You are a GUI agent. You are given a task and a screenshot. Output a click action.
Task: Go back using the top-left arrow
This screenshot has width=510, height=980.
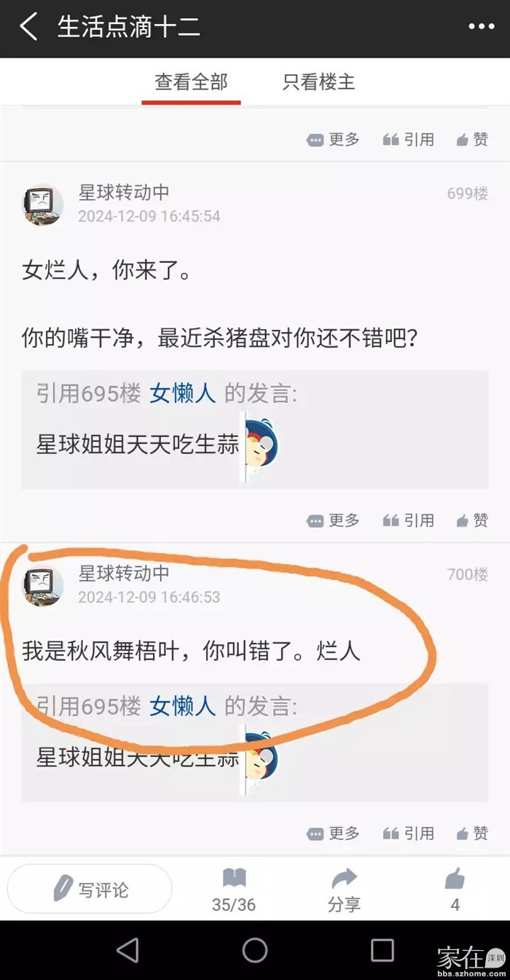(28, 28)
